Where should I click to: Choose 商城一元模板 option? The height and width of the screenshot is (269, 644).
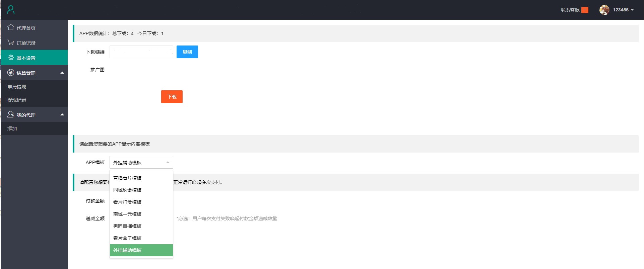pyautogui.click(x=141, y=214)
